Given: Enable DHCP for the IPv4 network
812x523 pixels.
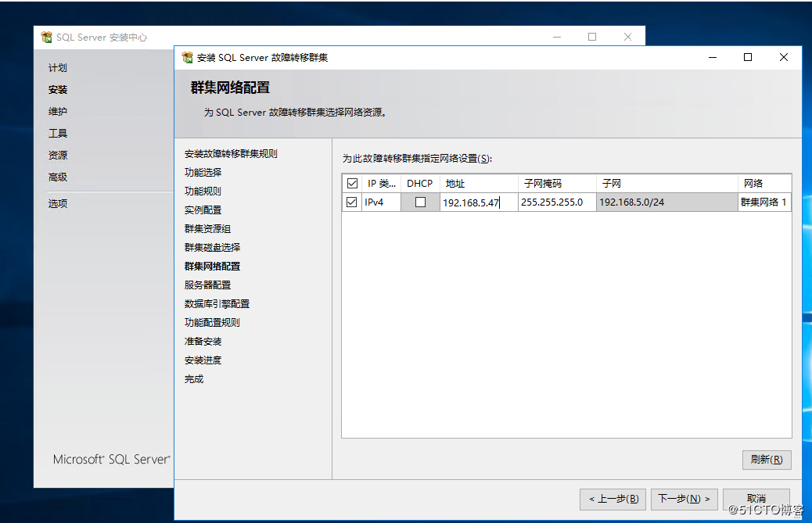Looking at the screenshot, I should click(419, 202).
